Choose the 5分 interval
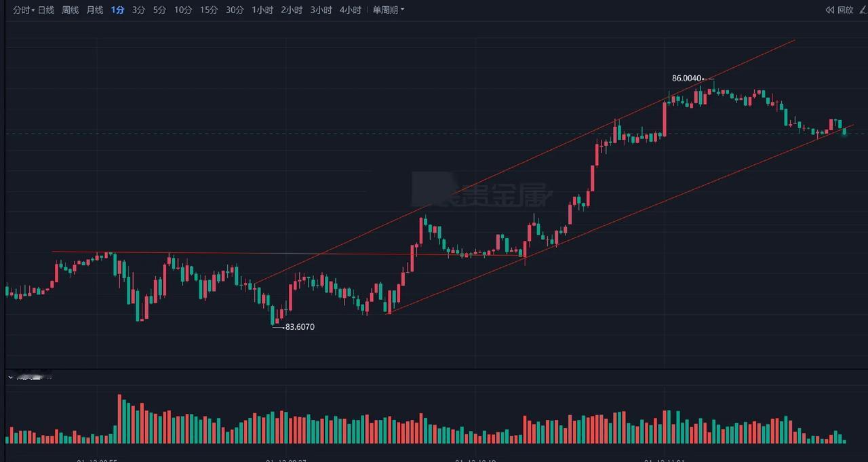The height and width of the screenshot is (462, 868). (x=159, y=10)
